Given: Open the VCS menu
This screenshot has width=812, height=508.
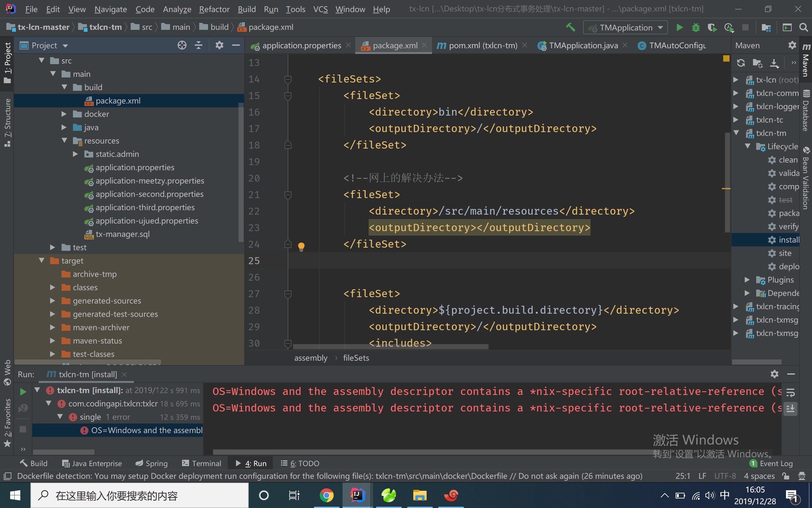Looking at the screenshot, I should [320, 9].
